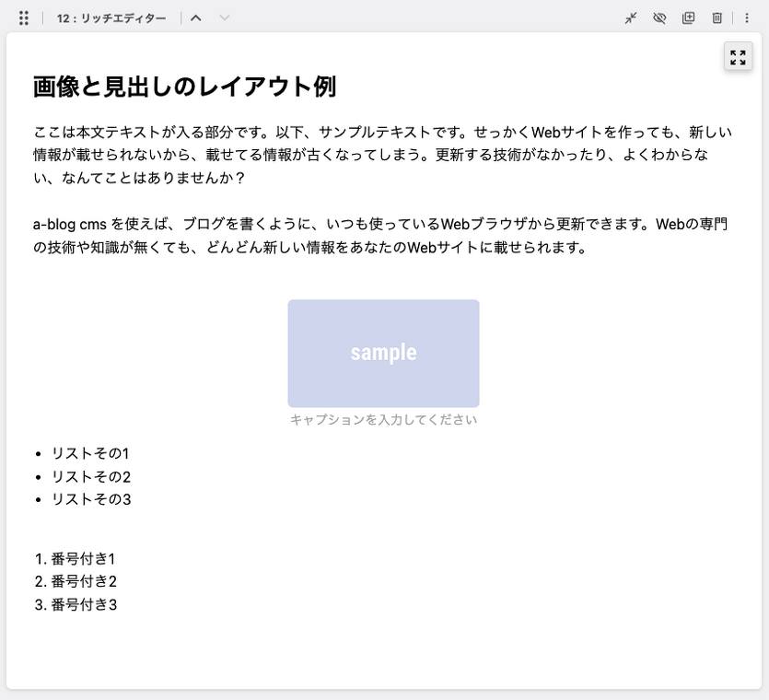Select the sample placeholder image
769x700 pixels.
point(383,353)
